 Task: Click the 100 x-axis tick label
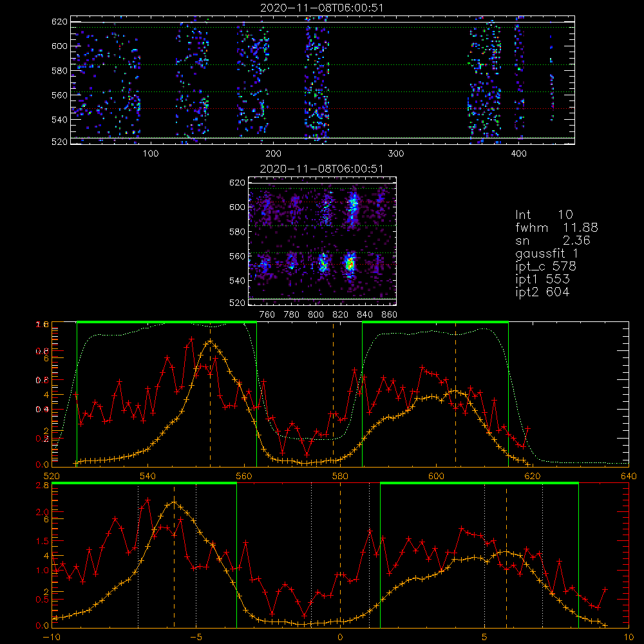pos(151,154)
